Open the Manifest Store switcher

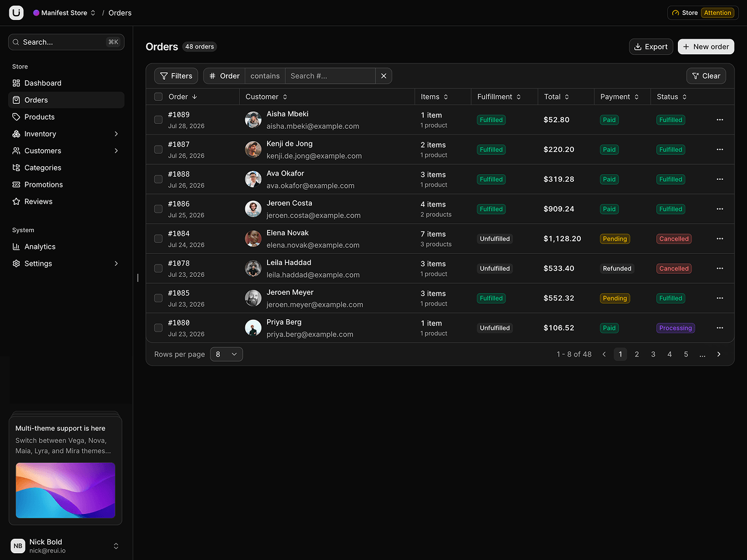64,12
